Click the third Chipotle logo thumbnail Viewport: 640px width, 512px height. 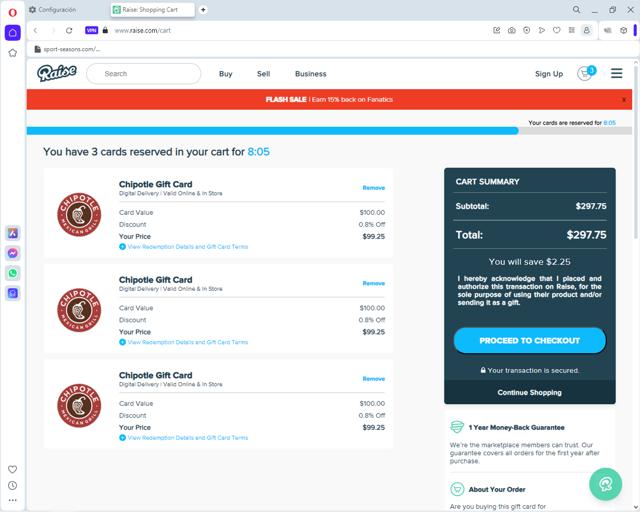[79, 405]
